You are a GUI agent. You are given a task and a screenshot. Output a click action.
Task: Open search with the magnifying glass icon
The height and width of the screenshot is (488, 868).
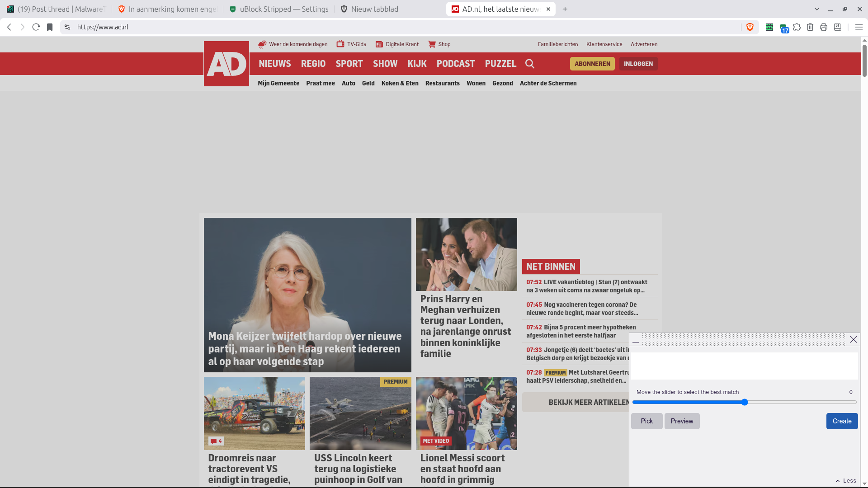tap(530, 64)
